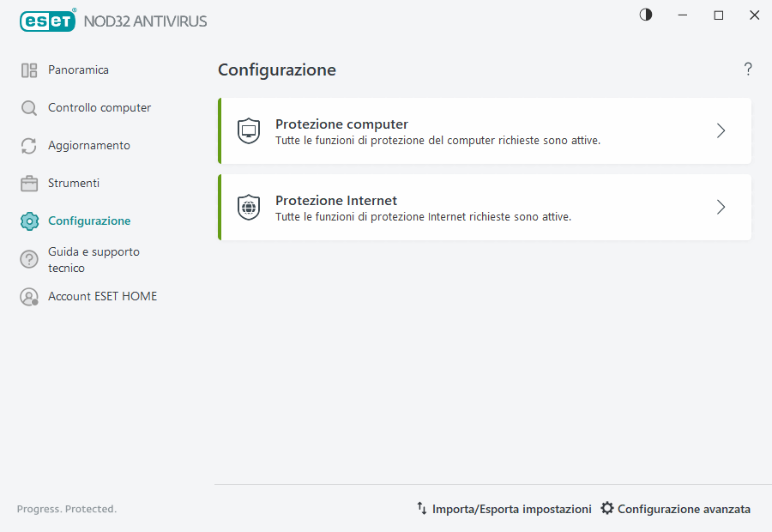Viewport: 772px width, 532px height.
Task: Expand Protezione Internet with its chevron
Action: coord(721,207)
